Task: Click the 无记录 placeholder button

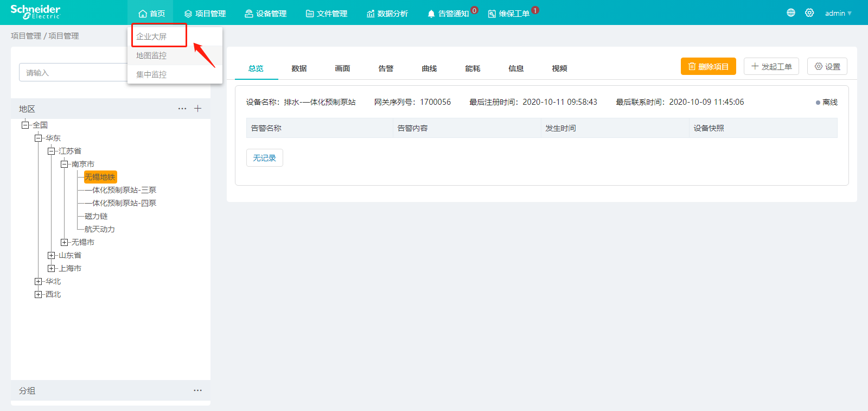Action: [265, 158]
